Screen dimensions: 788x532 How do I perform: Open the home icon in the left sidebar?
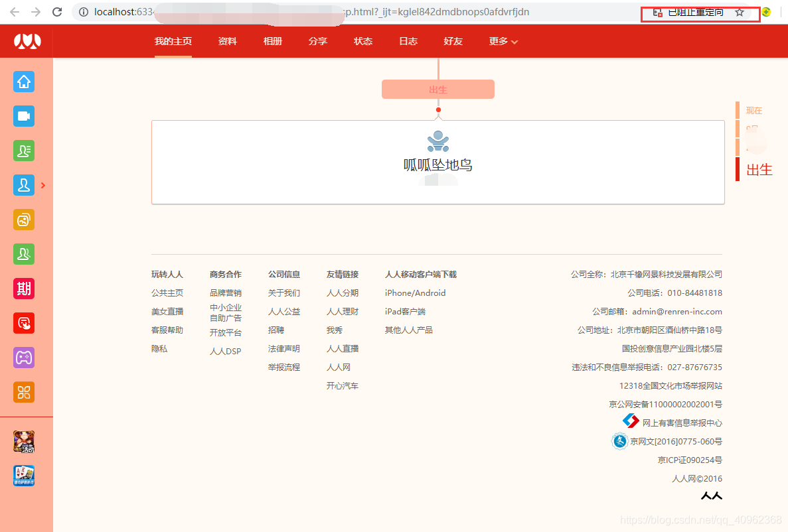(24, 82)
